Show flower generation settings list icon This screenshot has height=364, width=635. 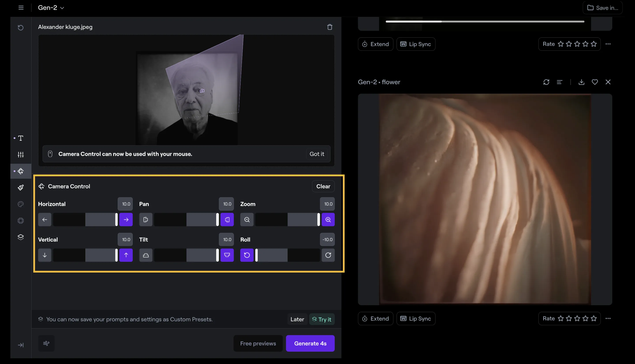coord(559,82)
